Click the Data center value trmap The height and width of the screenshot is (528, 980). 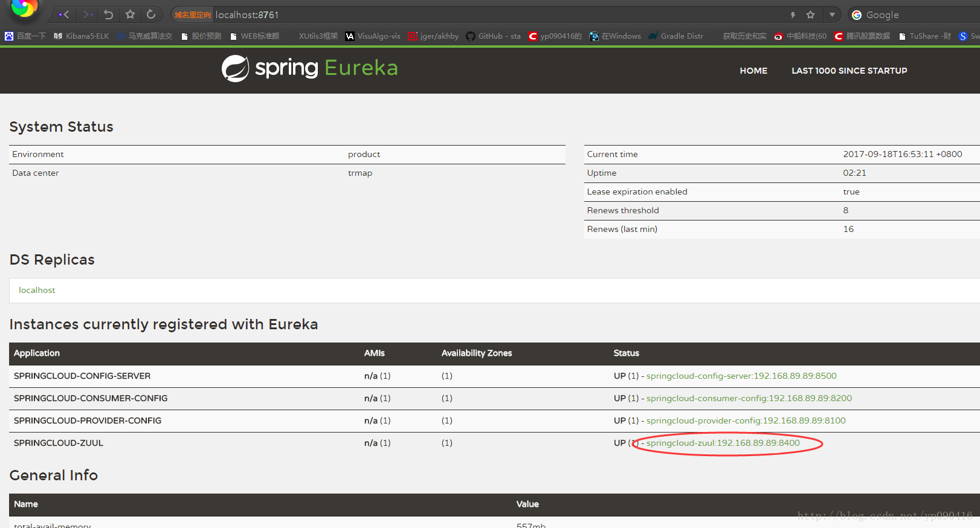coord(360,173)
